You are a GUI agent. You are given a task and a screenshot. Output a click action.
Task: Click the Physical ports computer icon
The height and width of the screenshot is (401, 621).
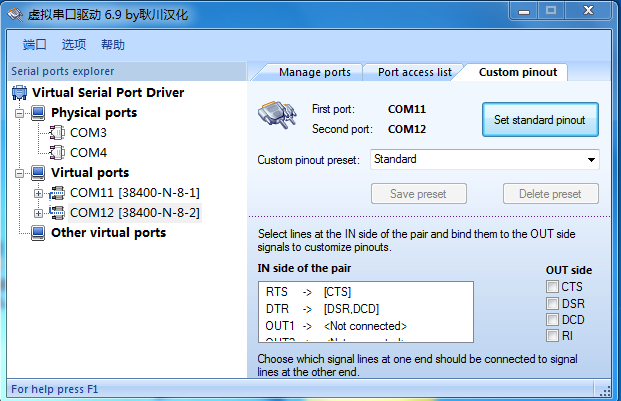tap(38, 113)
